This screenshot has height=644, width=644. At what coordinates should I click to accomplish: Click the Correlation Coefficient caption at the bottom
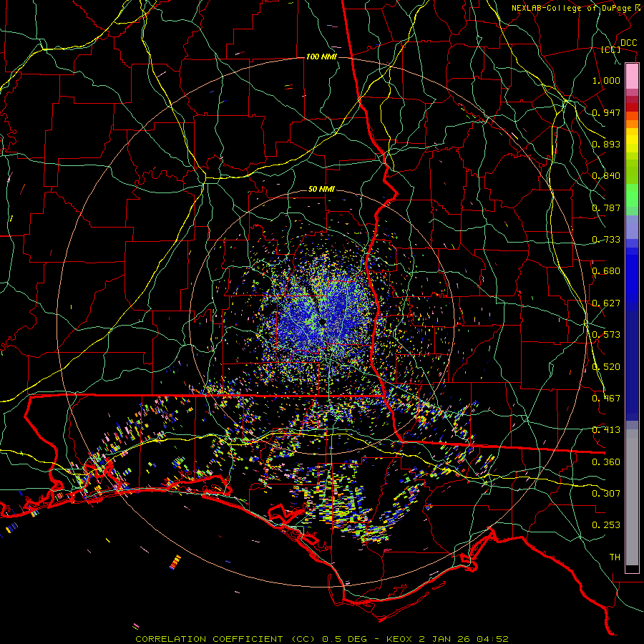[322, 639]
